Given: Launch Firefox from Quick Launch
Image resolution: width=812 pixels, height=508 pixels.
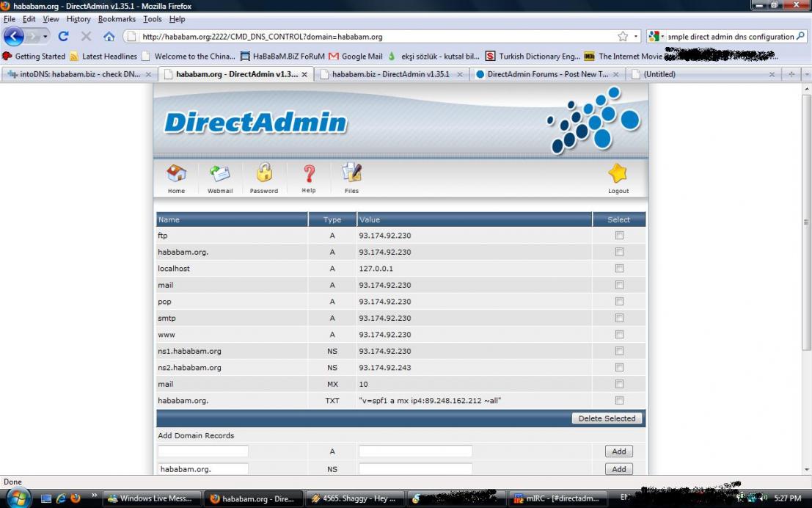Looking at the screenshot, I should click(x=76, y=498).
